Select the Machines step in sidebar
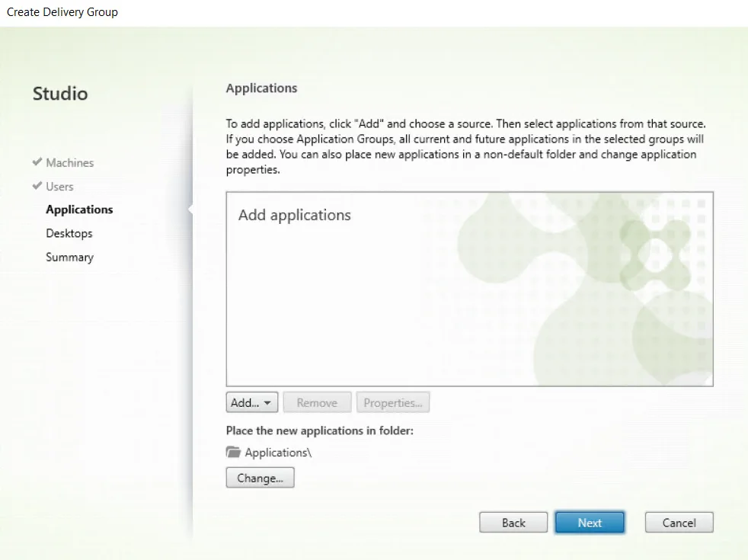748x560 pixels. (69, 162)
